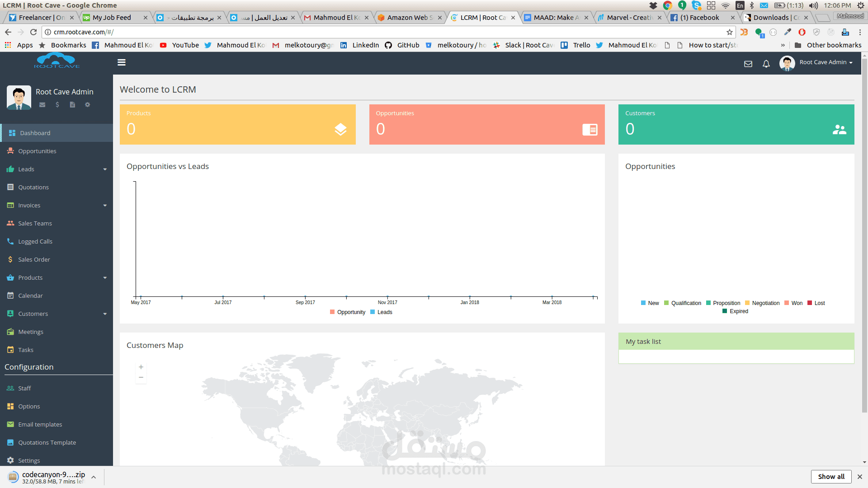Open the Quotations Template menu item
Image resolution: width=868 pixels, height=488 pixels.
point(47,442)
